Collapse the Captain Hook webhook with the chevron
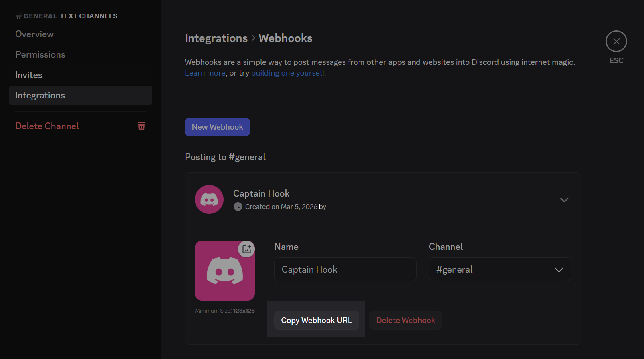644x359 pixels. coord(564,200)
